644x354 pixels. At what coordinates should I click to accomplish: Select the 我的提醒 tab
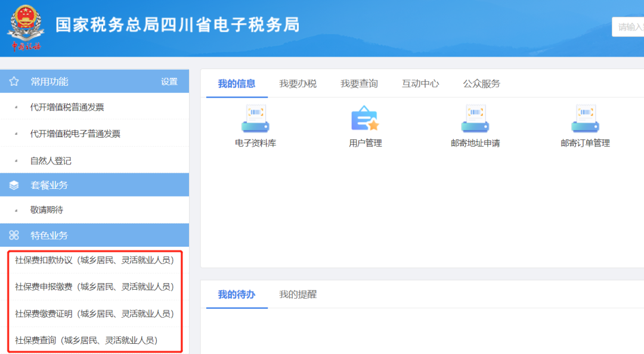(x=298, y=294)
